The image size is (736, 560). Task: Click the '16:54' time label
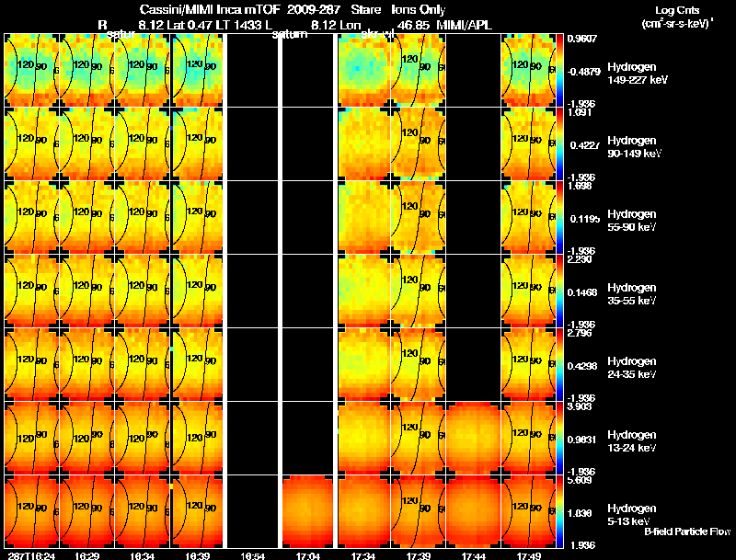[252, 555]
